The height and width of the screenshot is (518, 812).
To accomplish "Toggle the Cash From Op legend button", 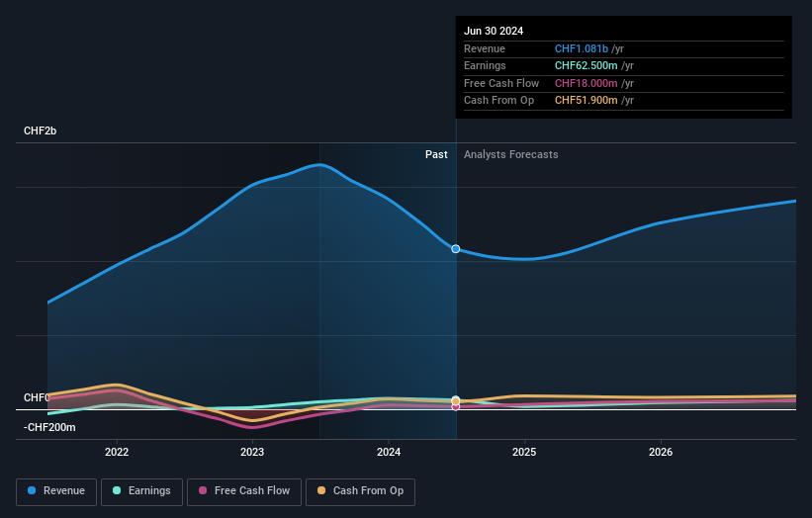I will point(360,491).
